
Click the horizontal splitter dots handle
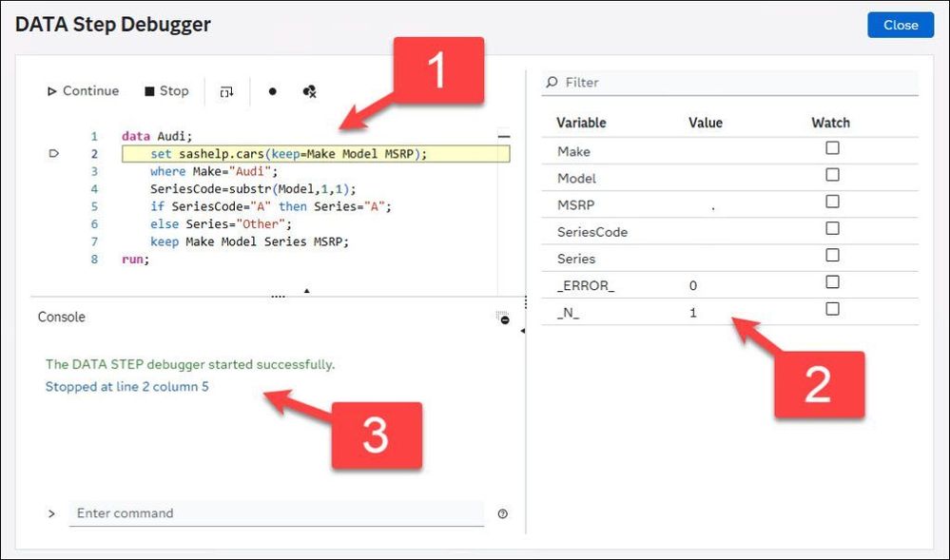pyautogui.click(x=278, y=297)
